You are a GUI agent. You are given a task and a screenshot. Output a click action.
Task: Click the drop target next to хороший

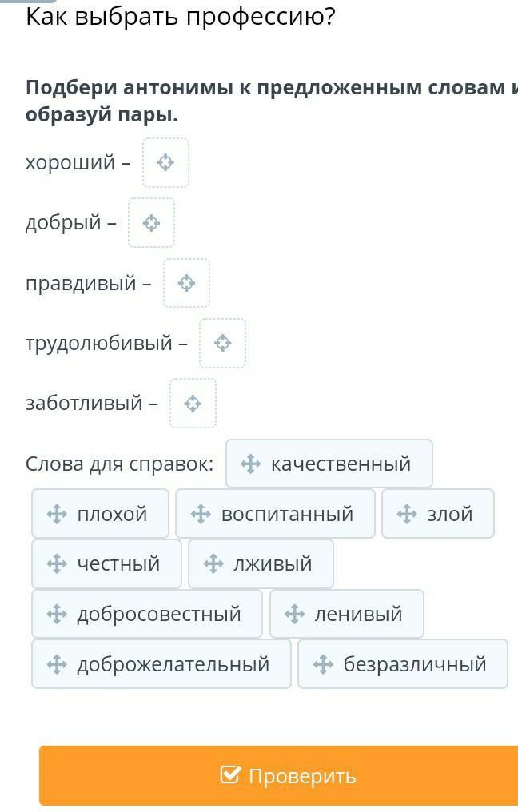point(165,163)
